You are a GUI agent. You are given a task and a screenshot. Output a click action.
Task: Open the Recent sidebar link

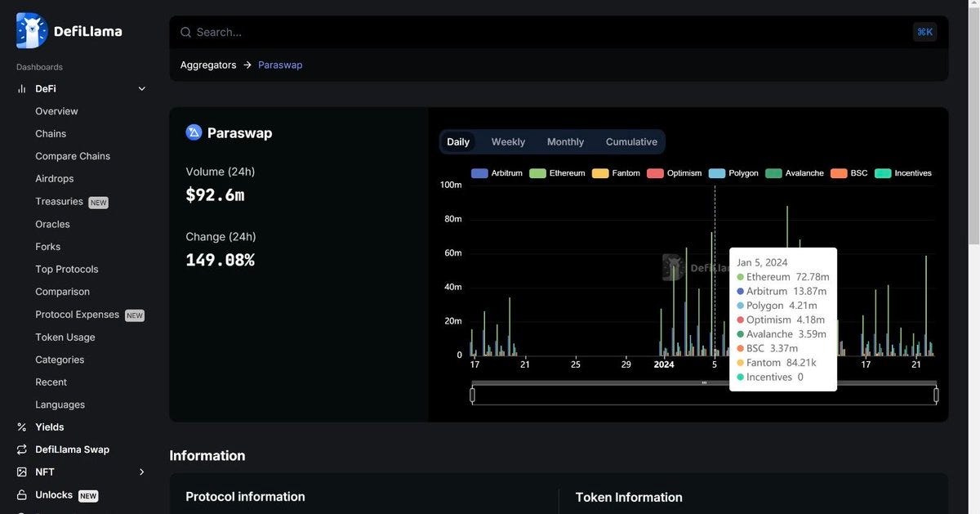51,382
